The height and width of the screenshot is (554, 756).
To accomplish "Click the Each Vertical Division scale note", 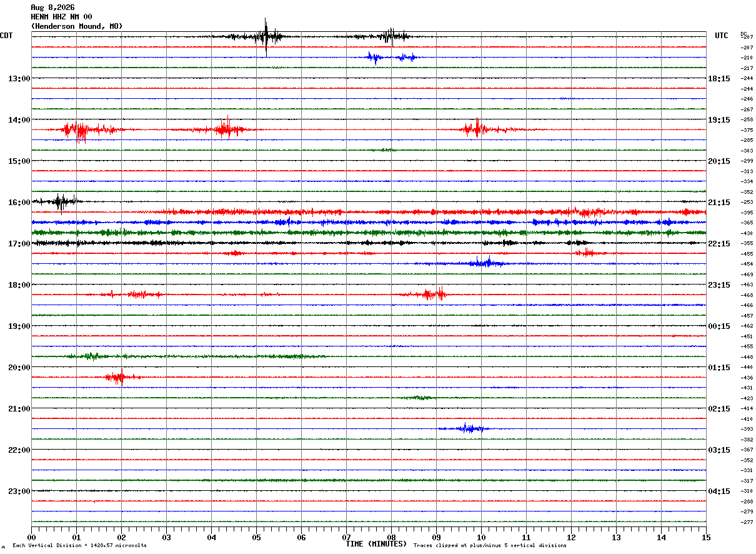I will coord(79,546).
